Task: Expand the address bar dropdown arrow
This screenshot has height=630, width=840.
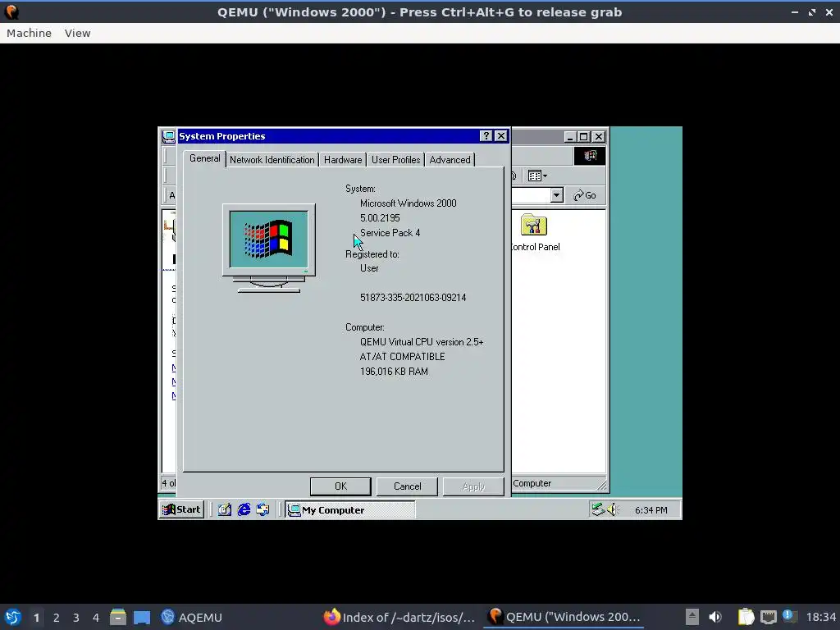Action: 557,195
